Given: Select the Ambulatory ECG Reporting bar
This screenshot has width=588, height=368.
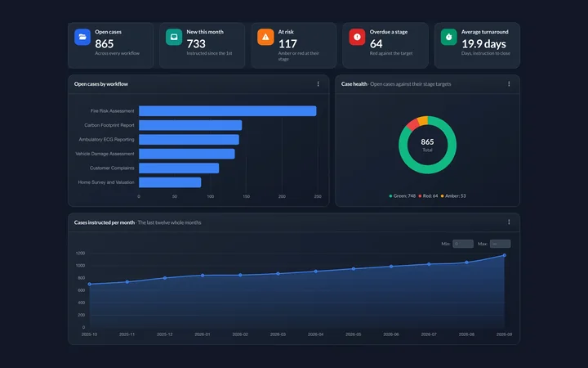Looking at the screenshot, I should pyautogui.click(x=189, y=139).
